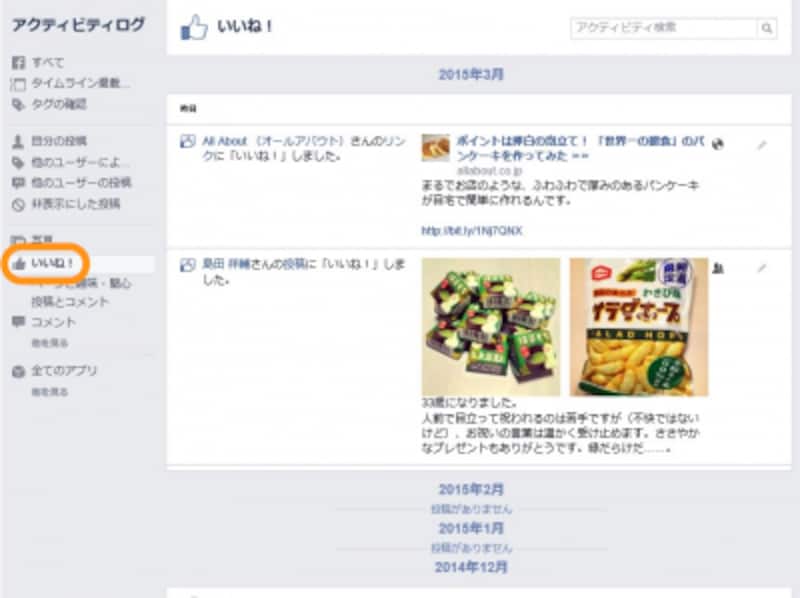Open the Salad Hope snack photo thumbnail

click(639, 327)
